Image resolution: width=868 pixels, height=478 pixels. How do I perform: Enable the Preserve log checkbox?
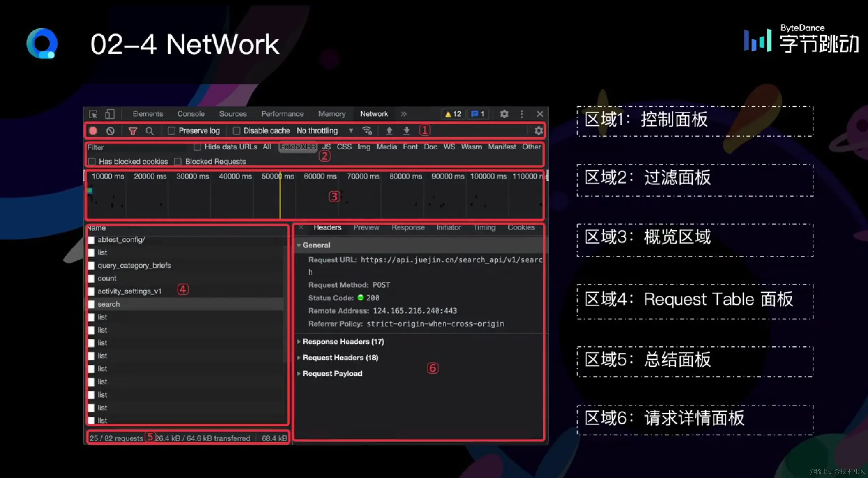tap(171, 131)
